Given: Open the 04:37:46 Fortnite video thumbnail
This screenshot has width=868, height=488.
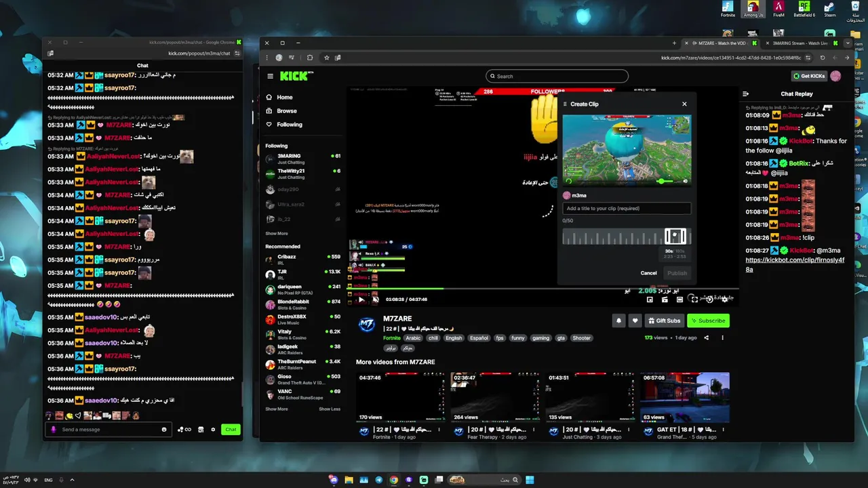Looking at the screenshot, I should click(401, 397).
